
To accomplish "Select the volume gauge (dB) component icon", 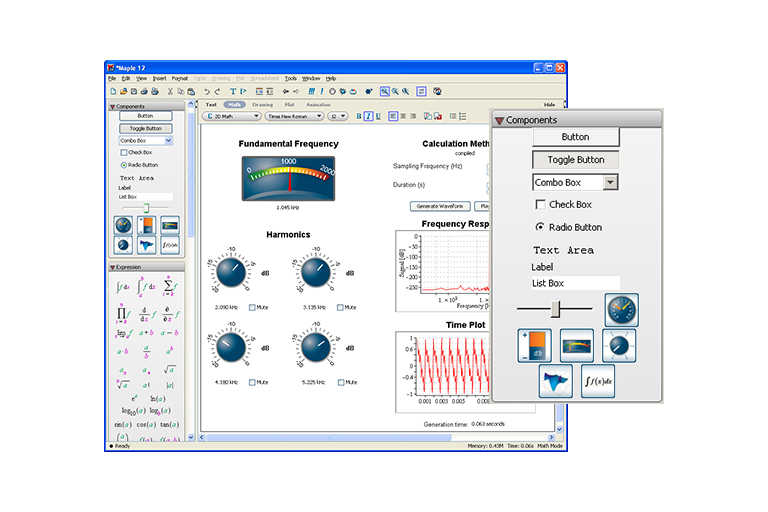I will 534,346.
